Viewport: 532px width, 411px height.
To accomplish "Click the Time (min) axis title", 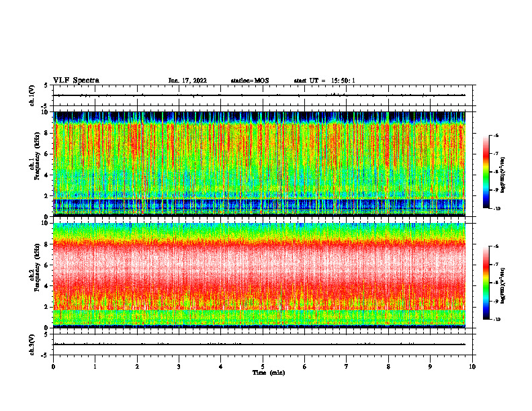I will pyautogui.click(x=269, y=373).
